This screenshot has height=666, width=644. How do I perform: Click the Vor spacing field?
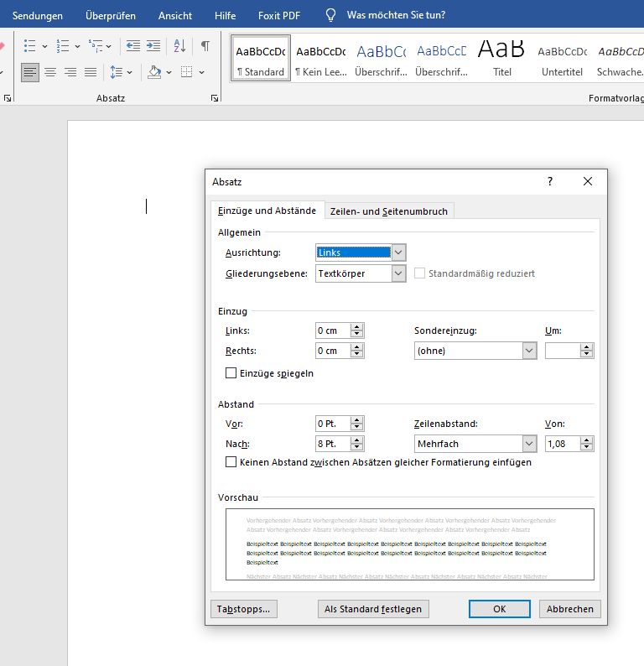(x=333, y=424)
